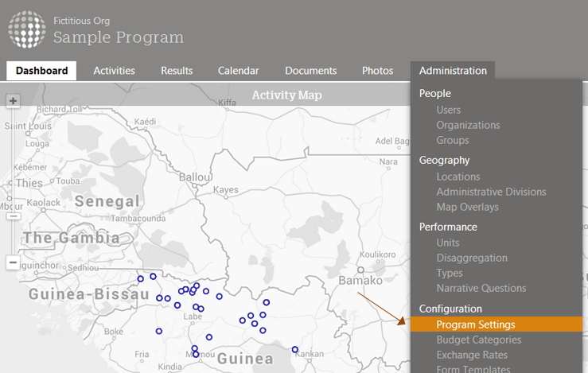Open Organizations in Administration menu

pos(468,125)
